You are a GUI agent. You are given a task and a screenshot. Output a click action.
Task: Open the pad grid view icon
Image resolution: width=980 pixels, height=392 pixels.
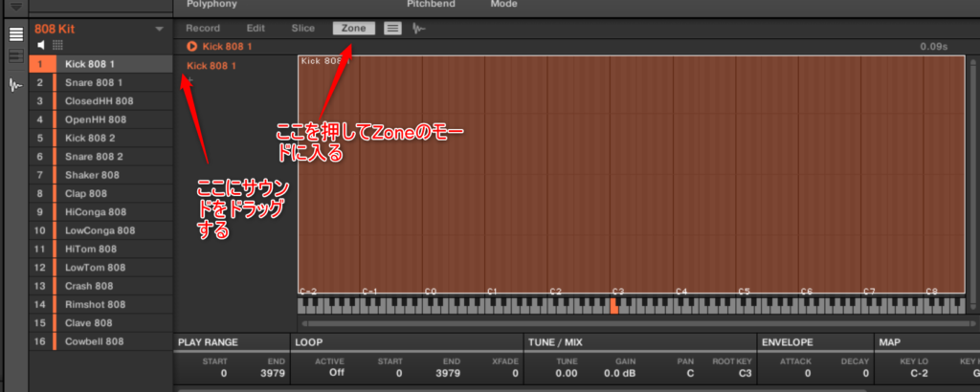pyautogui.click(x=57, y=45)
